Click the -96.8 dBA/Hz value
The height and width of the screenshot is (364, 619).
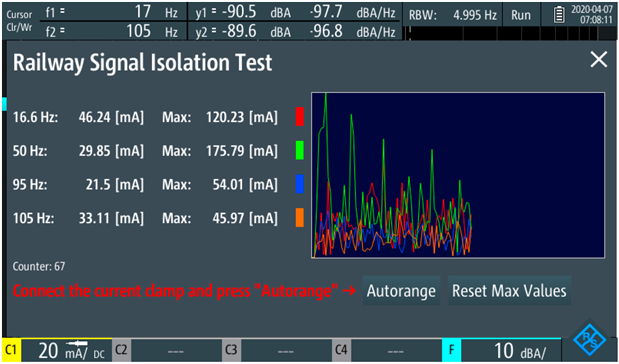tap(353, 31)
